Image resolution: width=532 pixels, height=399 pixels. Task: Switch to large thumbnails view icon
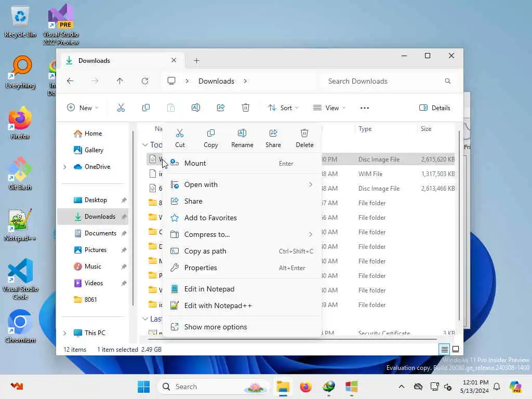456,349
